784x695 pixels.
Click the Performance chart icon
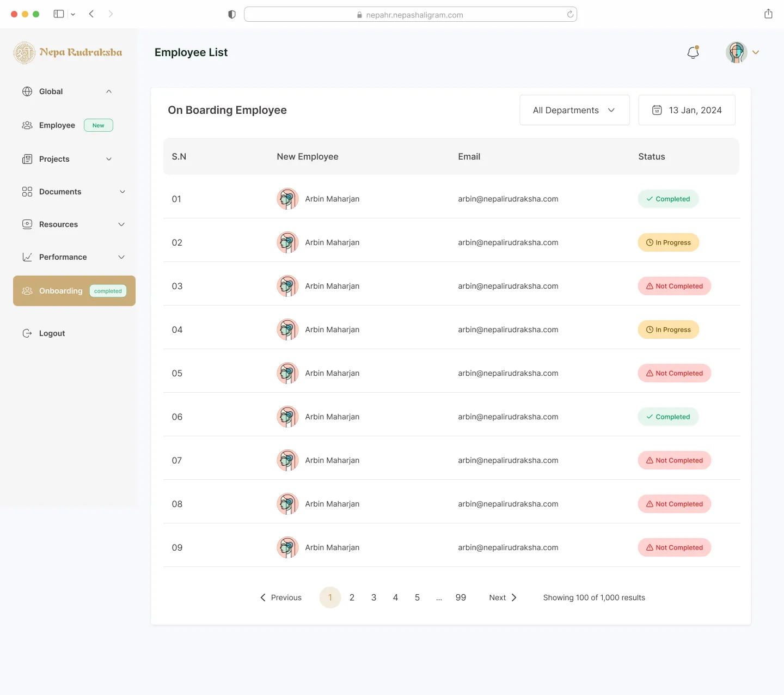tap(27, 257)
